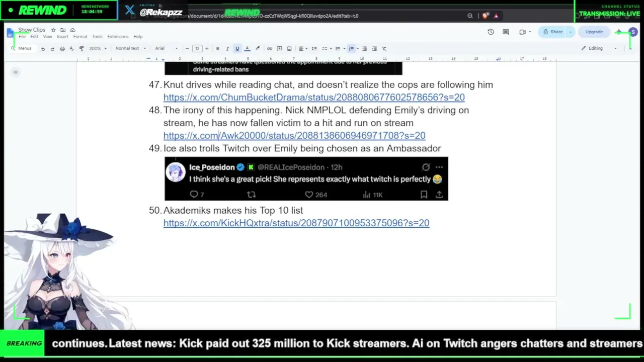This screenshot has width=644, height=362.
Task: Show all comments
Action: coord(506,32)
